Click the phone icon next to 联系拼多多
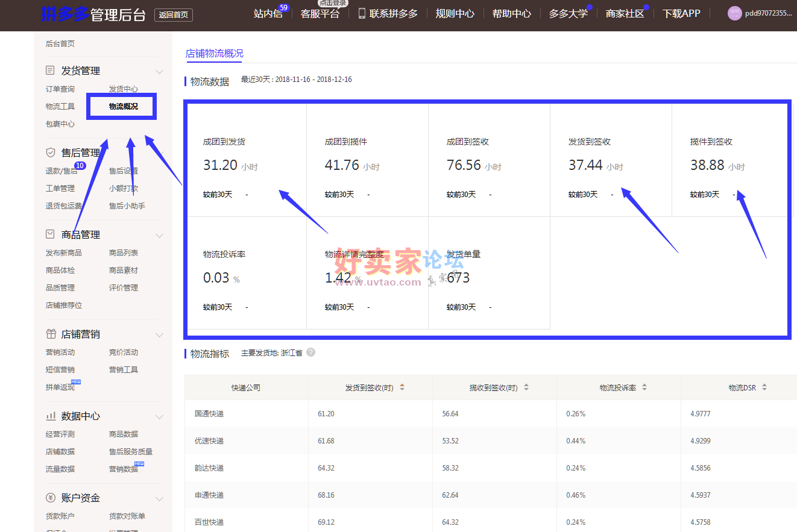 [362, 13]
